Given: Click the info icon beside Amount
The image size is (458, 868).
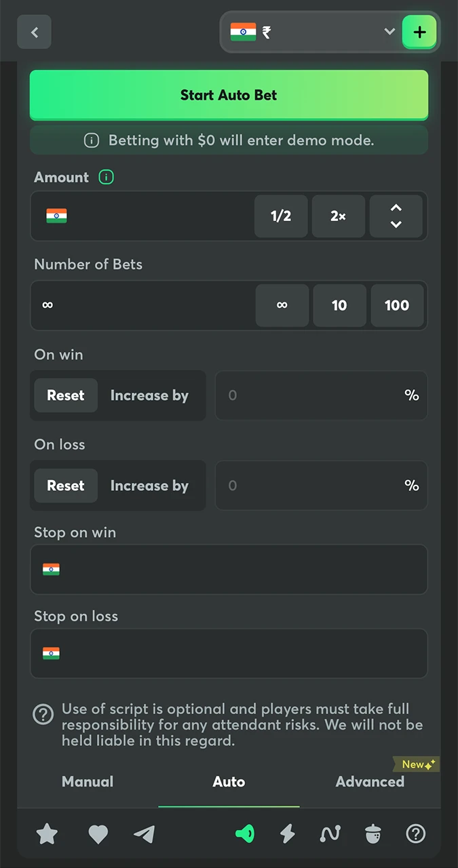Looking at the screenshot, I should point(106,177).
